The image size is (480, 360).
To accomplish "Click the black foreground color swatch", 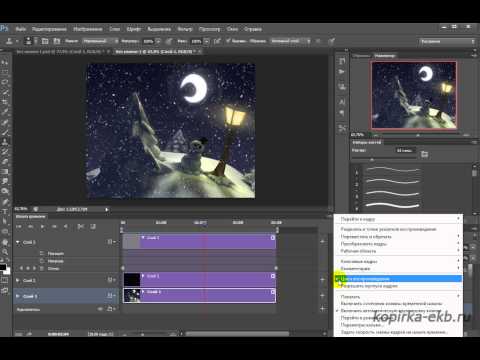I will tap(3, 267).
